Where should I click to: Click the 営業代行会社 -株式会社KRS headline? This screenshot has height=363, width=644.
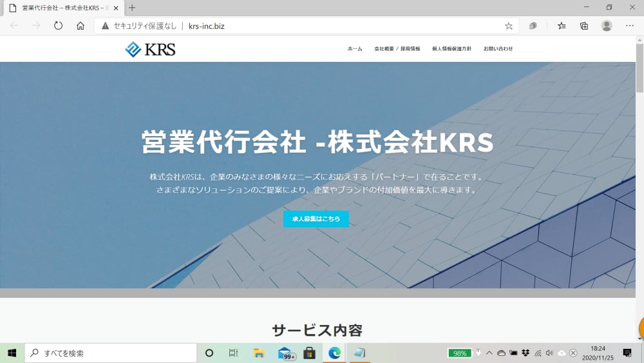pyautogui.click(x=317, y=142)
